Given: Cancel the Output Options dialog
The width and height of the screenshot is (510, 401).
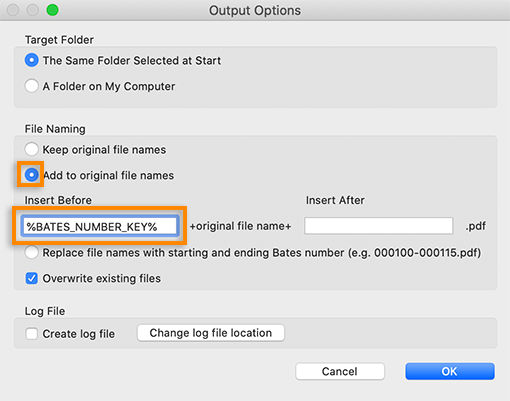Looking at the screenshot, I should coord(340,371).
